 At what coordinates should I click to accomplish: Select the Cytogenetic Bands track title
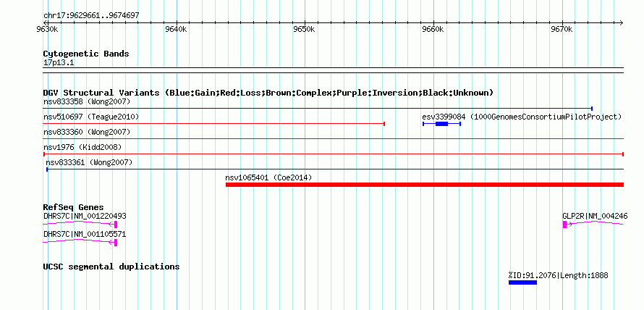coord(86,54)
